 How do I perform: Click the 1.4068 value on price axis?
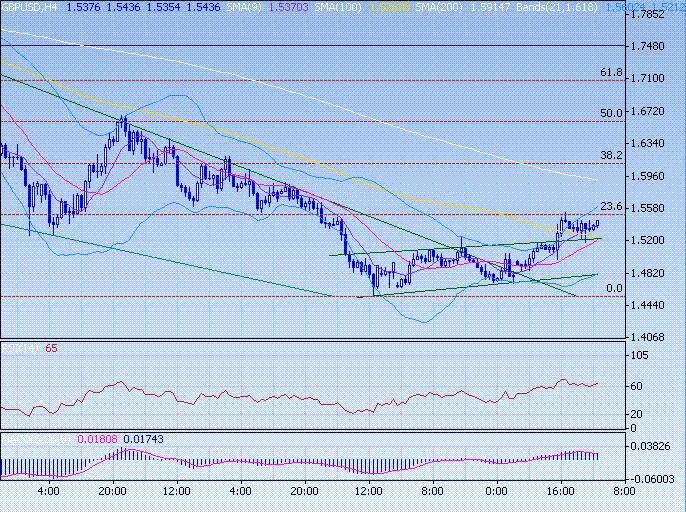tap(653, 338)
